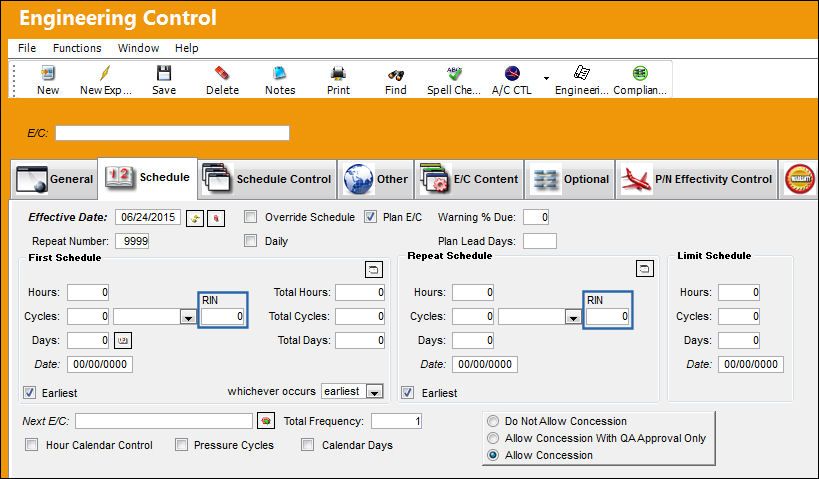Click the Print printer icon
The height and width of the screenshot is (479, 819).
click(338, 73)
